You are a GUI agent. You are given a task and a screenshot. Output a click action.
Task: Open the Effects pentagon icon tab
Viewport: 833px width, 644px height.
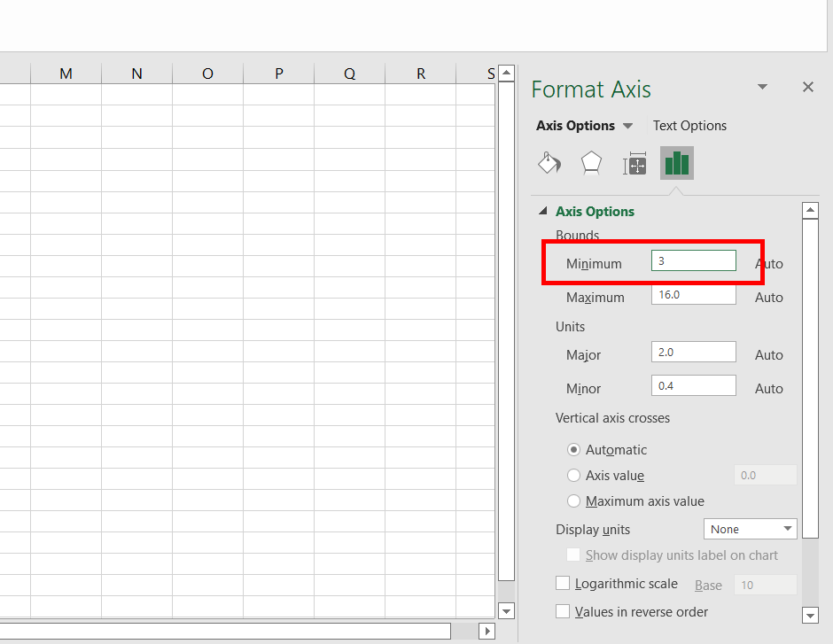591,163
